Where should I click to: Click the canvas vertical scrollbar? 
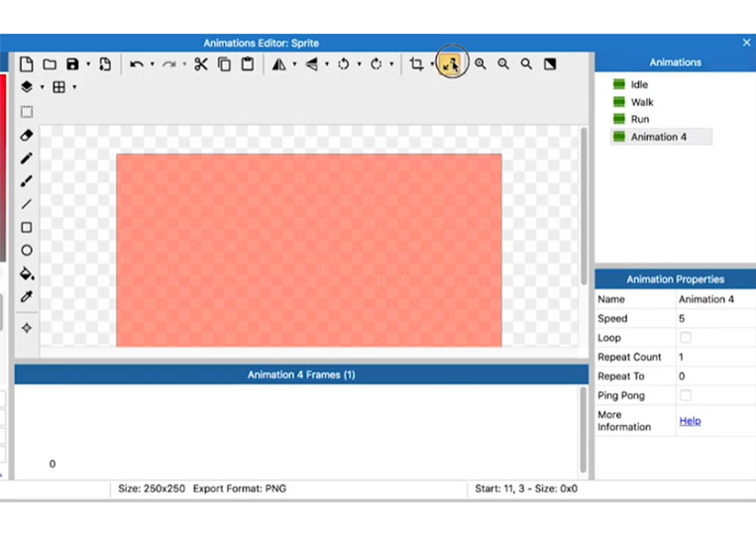click(x=584, y=207)
